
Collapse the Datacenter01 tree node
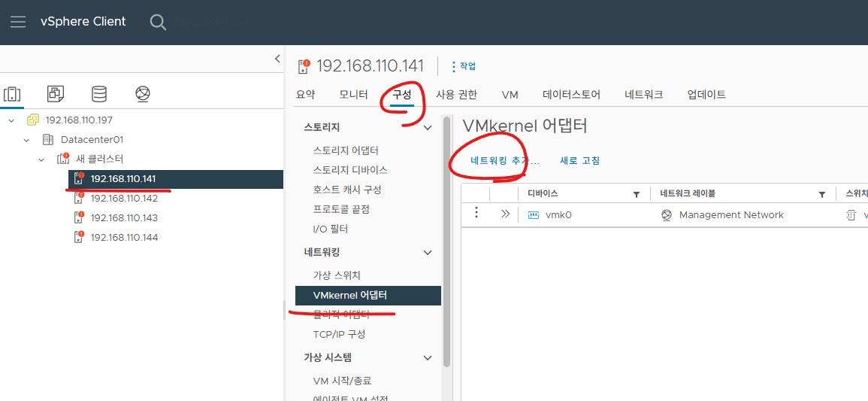click(26, 140)
